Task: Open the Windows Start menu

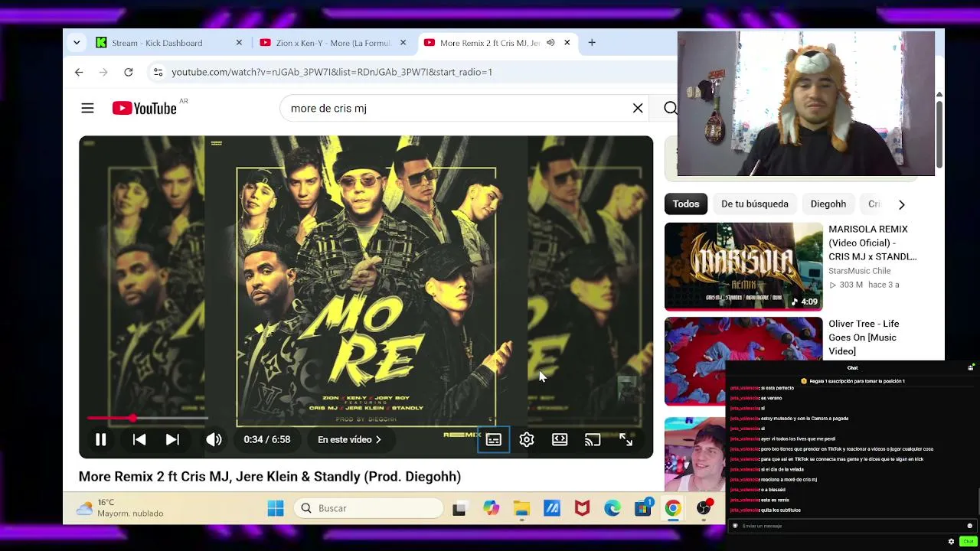Action: coord(276,508)
